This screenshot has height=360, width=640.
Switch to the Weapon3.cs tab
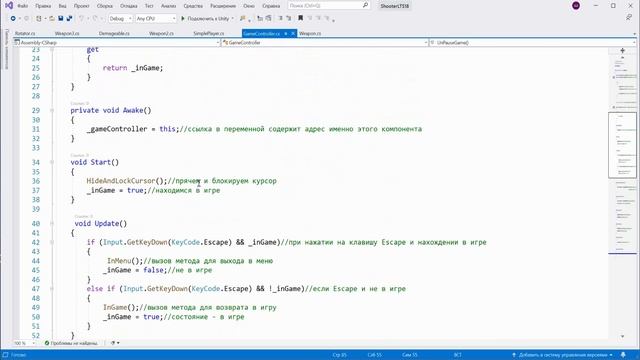(67, 33)
